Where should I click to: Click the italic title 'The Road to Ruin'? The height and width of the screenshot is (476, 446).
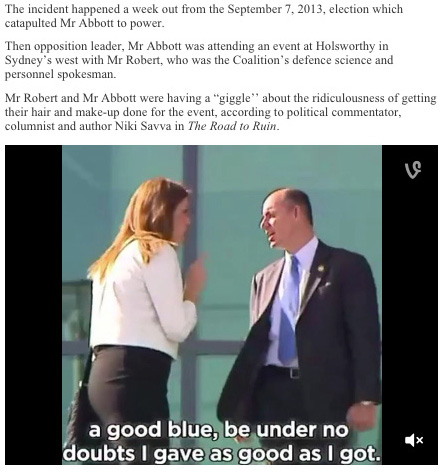pos(232,126)
